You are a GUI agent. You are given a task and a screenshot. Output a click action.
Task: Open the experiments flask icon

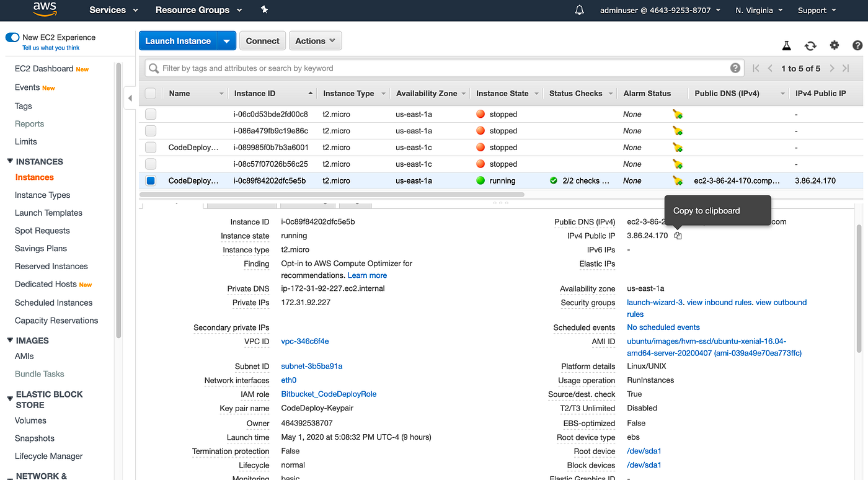tap(786, 45)
